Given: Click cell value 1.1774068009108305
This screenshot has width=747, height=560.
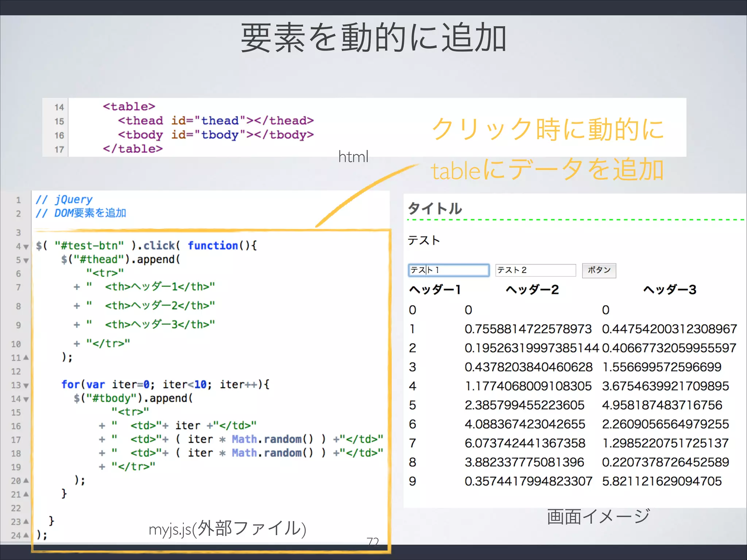Looking at the screenshot, I should point(528,386).
